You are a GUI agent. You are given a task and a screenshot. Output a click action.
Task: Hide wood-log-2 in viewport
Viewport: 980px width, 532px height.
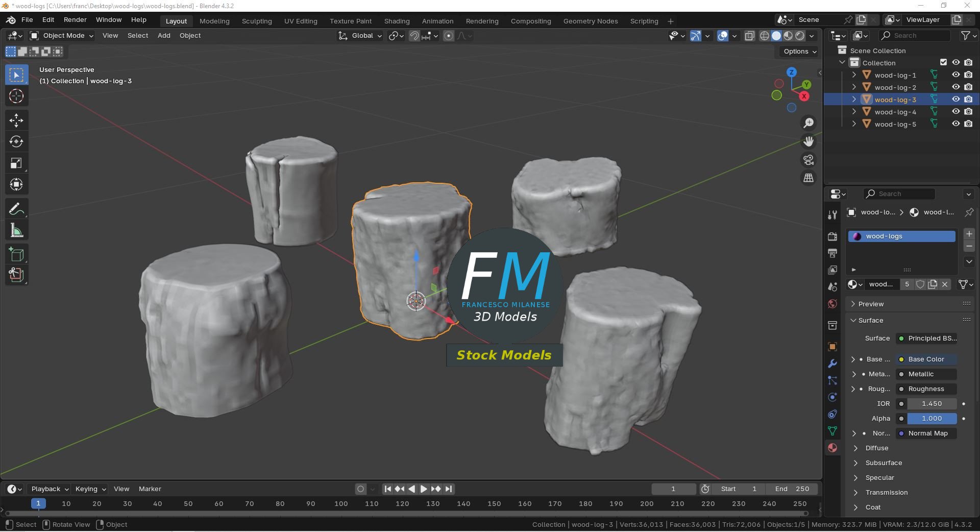[x=956, y=87]
